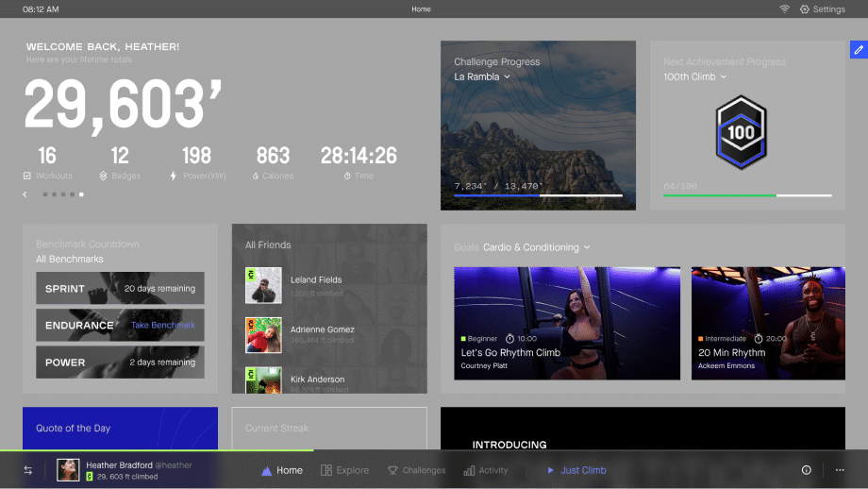Start a Just Climb session

pyautogui.click(x=576, y=470)
